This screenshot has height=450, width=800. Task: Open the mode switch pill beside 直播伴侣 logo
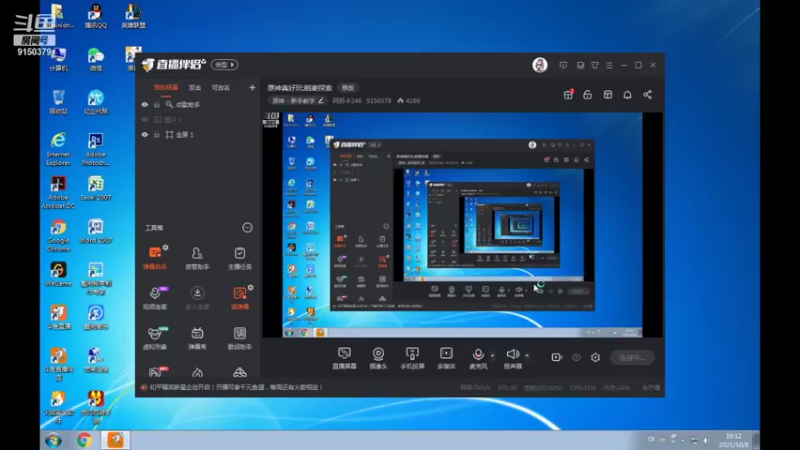point(224,65)
